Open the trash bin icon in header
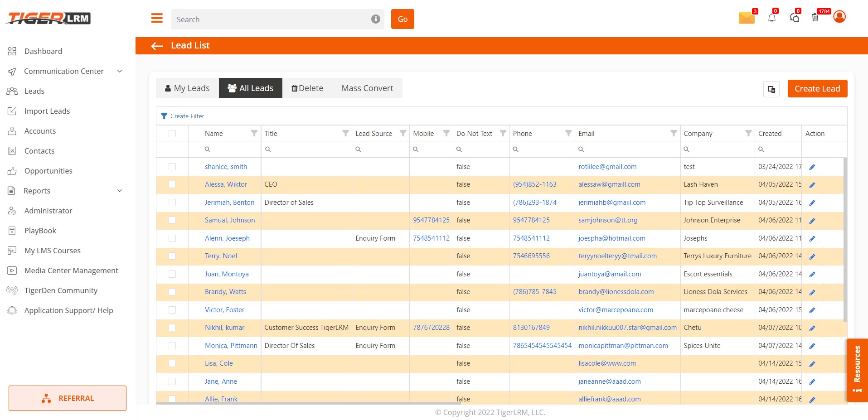 (815, 18)
